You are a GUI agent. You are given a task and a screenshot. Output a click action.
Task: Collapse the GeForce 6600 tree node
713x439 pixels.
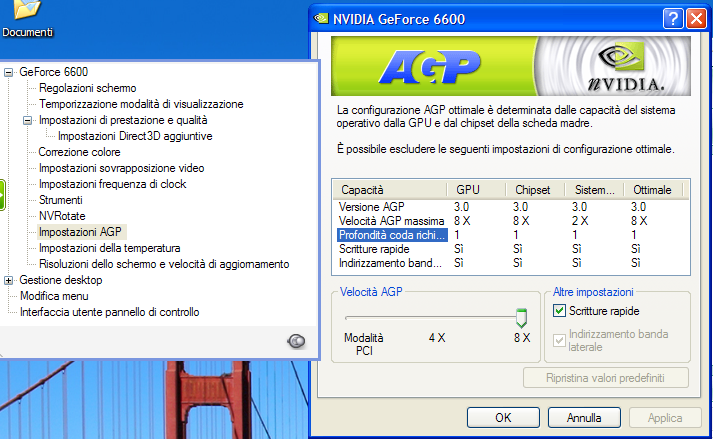click(8, 72)
